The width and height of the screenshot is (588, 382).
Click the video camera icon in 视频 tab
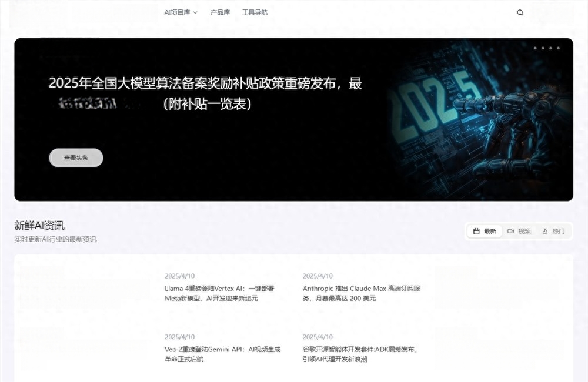pos(510,232)
